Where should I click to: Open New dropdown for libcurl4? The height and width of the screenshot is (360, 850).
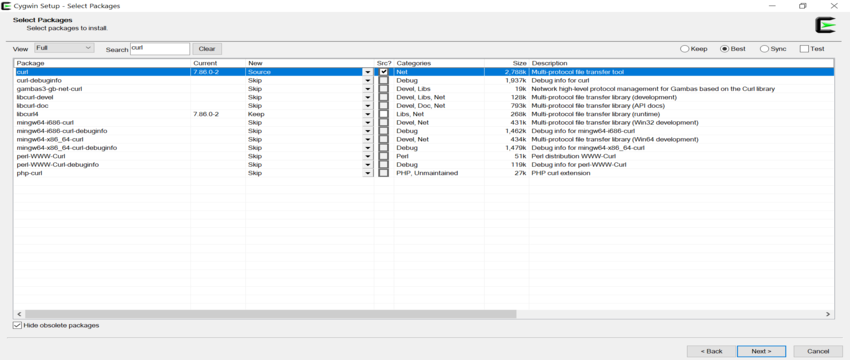tap(368, 114)
